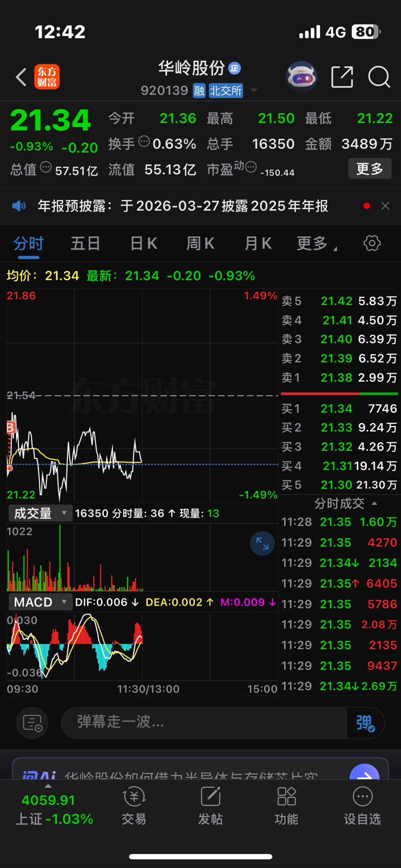
Task: Expand stock switcher arrow beside 北交所
Action: [254, 91]
